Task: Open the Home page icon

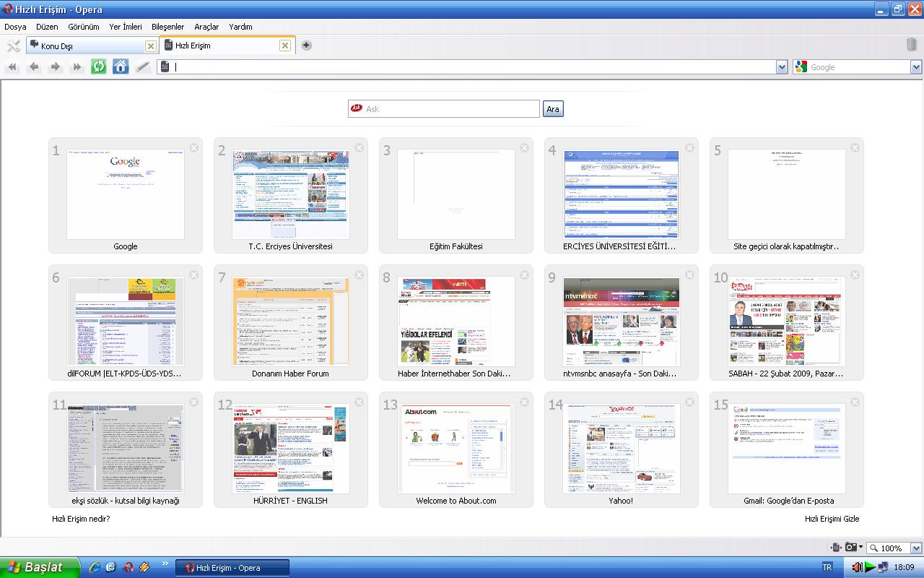Action: point(121,67)
